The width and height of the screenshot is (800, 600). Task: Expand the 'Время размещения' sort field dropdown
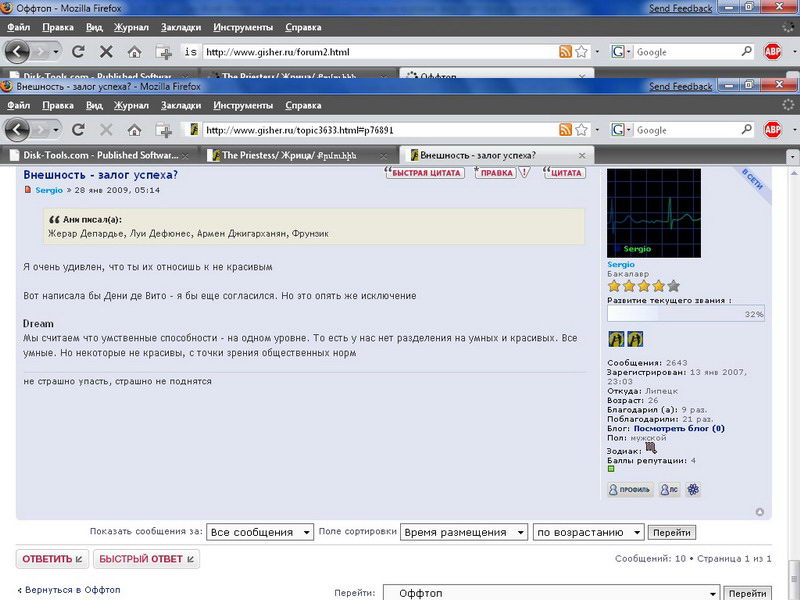(x=463, y=533)
